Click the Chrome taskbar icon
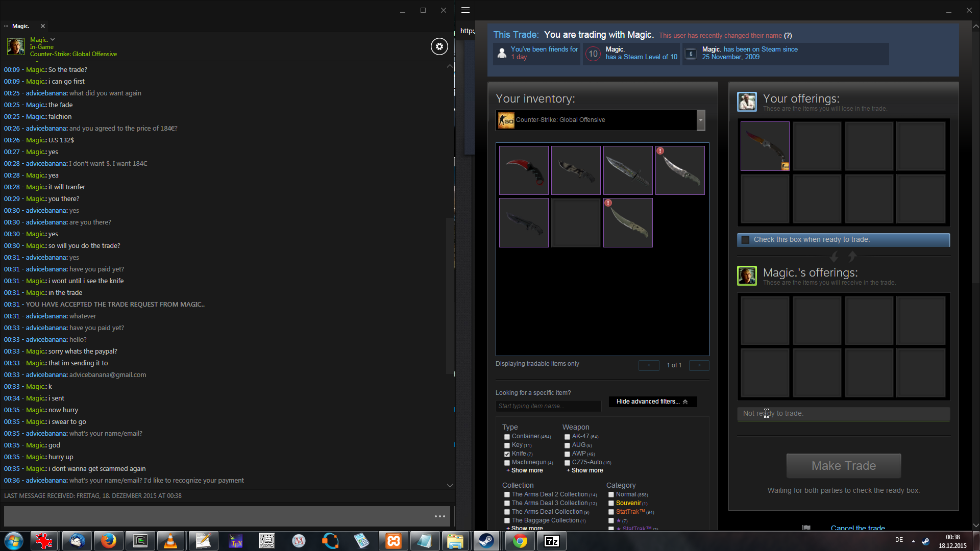 click(x=520, y=541)
